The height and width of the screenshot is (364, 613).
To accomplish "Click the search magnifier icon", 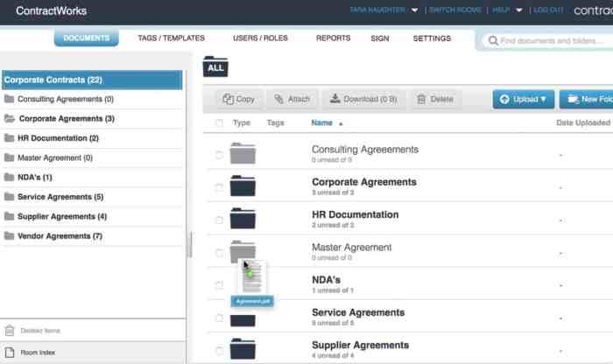I will (x=494, y=40).
